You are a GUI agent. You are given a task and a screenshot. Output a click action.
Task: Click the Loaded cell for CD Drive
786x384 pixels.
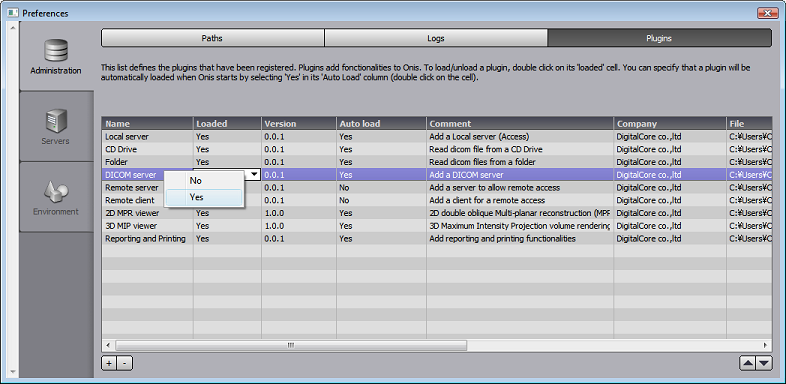click(x=227, y=149)
